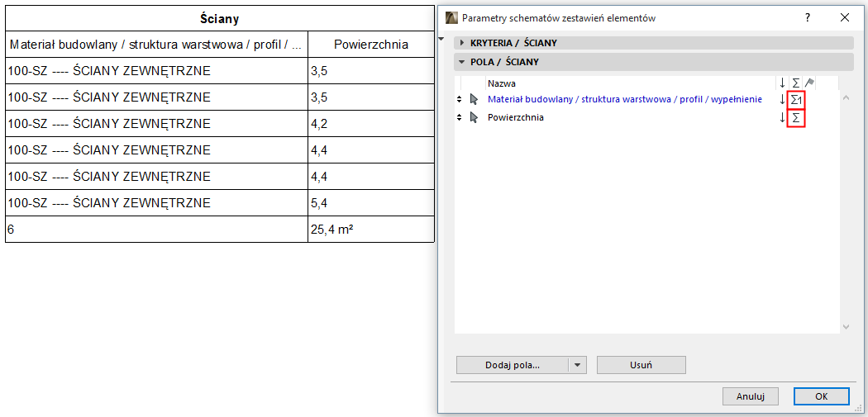This screenshot has height=417, width=868.
Task: Click 100-SZ cell in 4,2 area row
Action: (157, 124)
